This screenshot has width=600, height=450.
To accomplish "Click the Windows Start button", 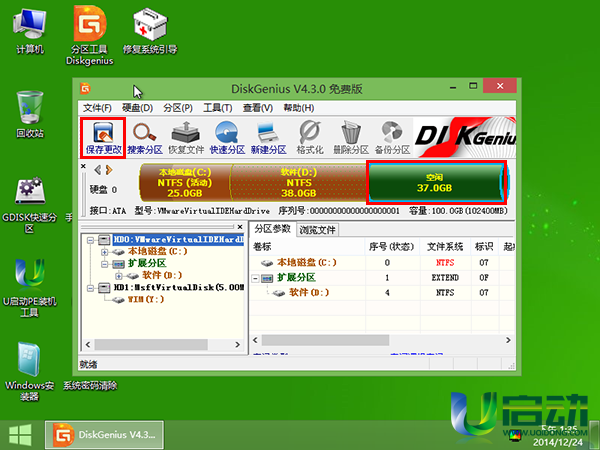I will point(20,435).
